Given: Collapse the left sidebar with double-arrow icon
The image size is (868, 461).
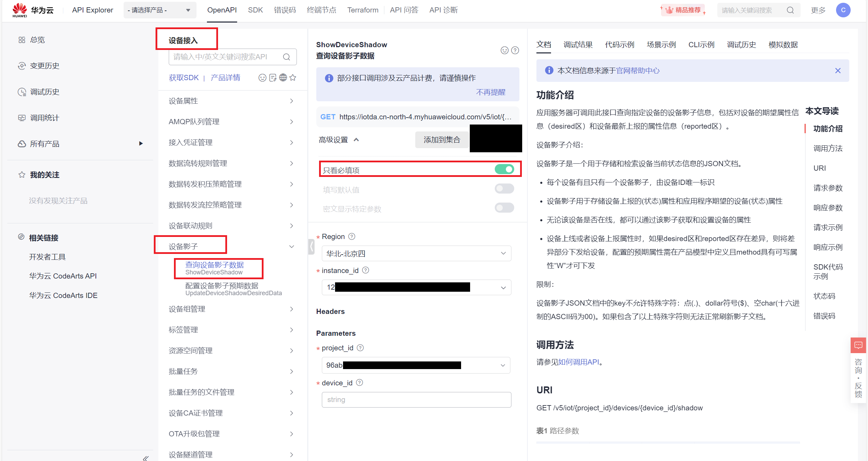Looking at the screenshot, I should point(145,458).
